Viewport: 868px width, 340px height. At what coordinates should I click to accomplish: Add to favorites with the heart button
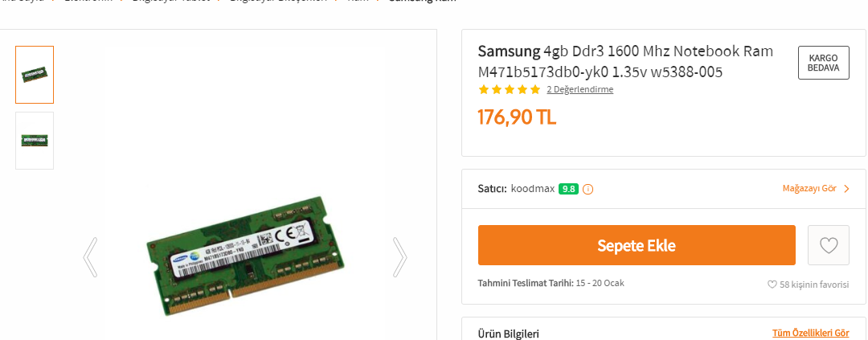[828, 245]
